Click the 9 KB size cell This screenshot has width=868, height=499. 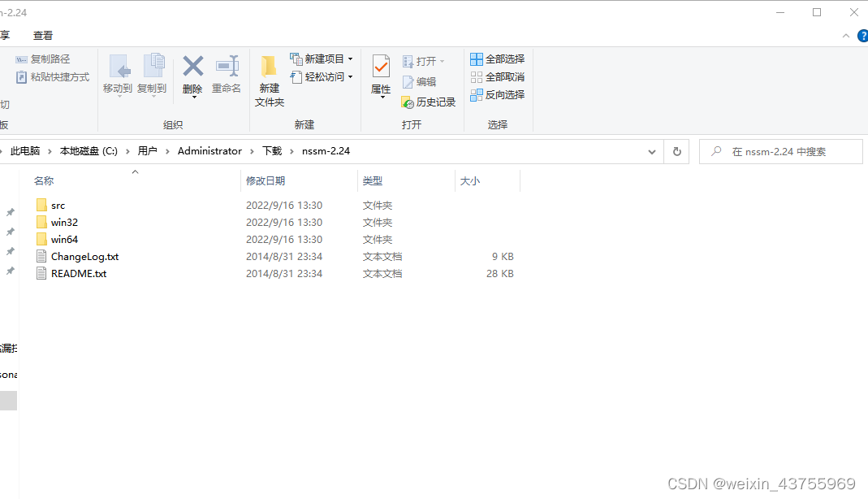503,257
